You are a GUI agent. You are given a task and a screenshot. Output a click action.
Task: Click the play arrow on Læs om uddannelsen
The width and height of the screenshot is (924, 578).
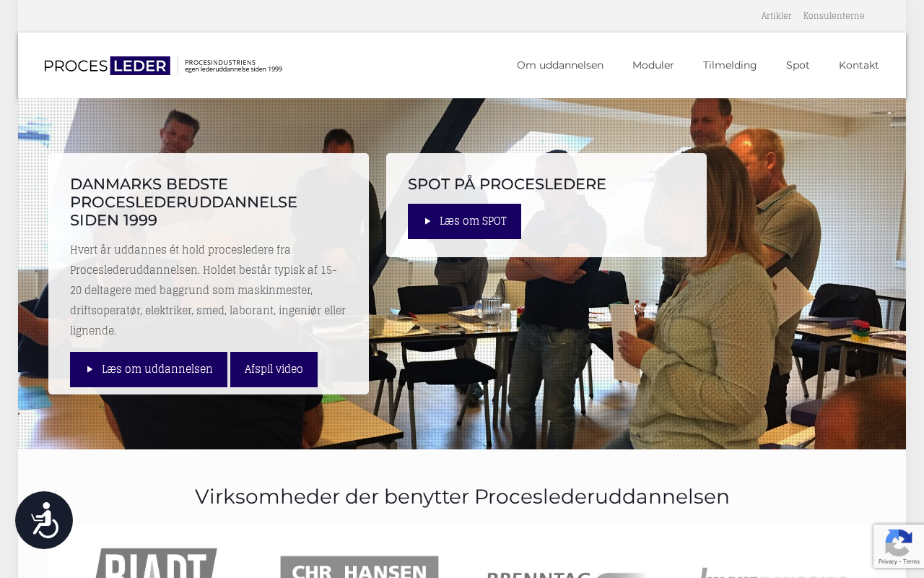(90, 369)
